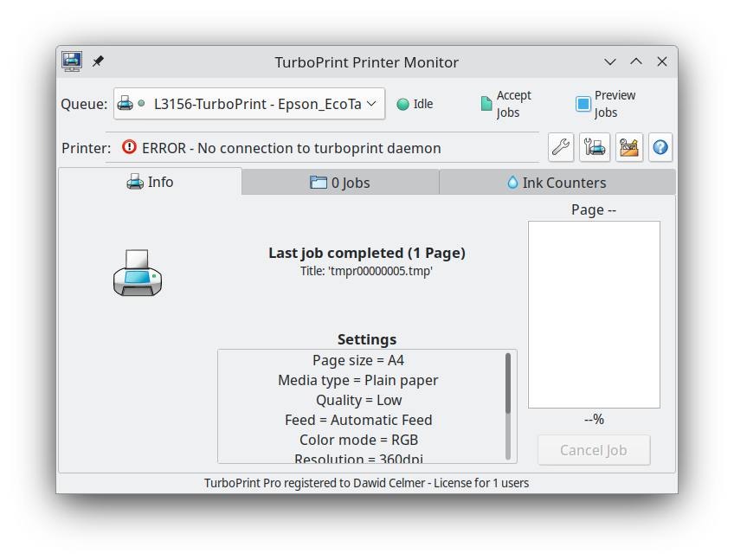Maximize window with title bar up chevron
The image size is (734, 560).
pyautogui.click(x=636, y=62)
